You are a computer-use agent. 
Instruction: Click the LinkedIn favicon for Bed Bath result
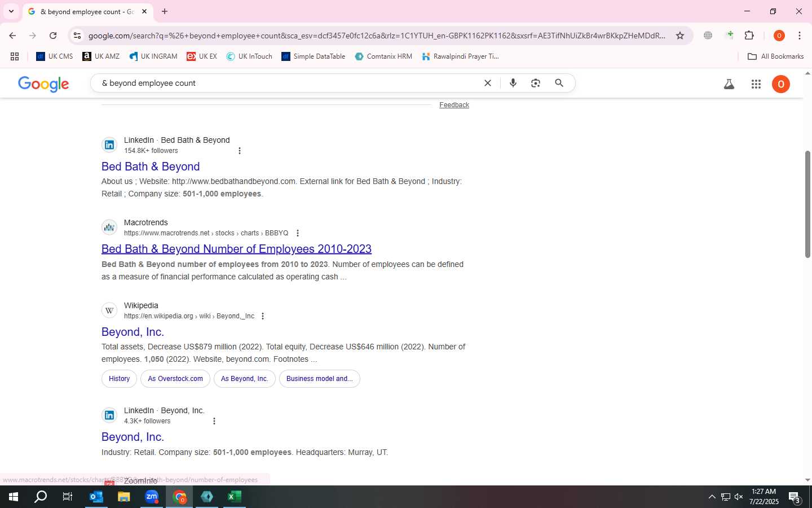(109, 145)
